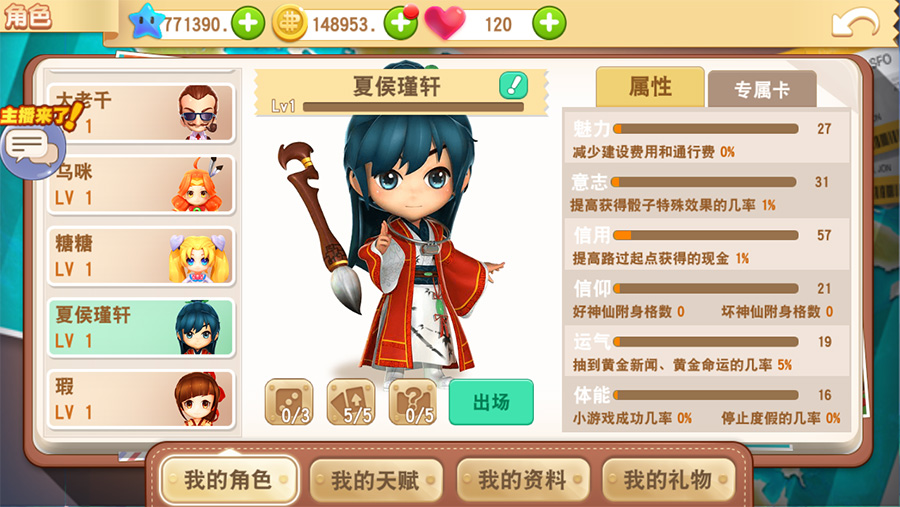Add more blue star currency
This screenshot has width=900, height=507.
[248, 23]
